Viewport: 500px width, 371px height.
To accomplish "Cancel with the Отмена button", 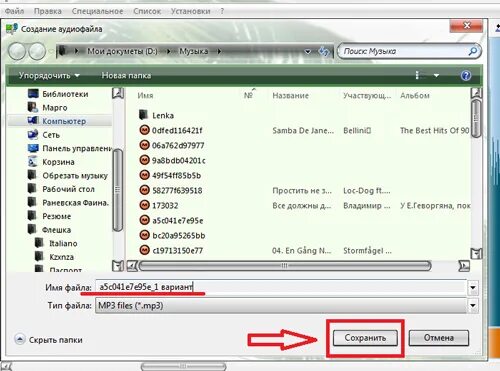I will 439,338.
